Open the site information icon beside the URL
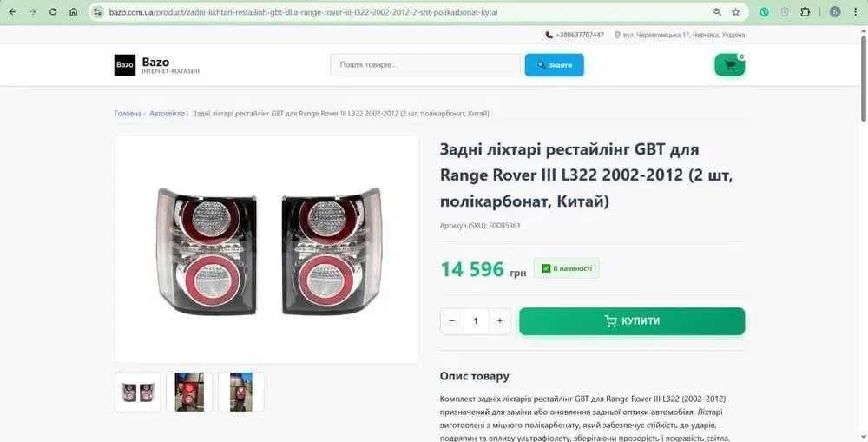The height and width of the screenshot is (442, 868). 98,11
